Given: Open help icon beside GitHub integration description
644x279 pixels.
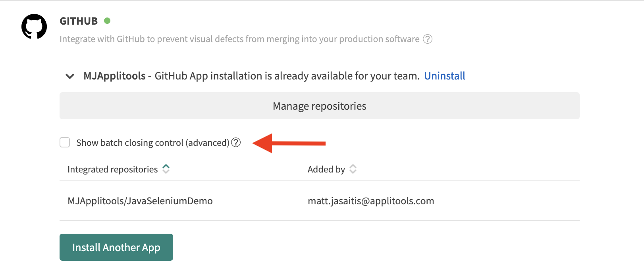Looking at the screenshot, I should click(428, 39).
